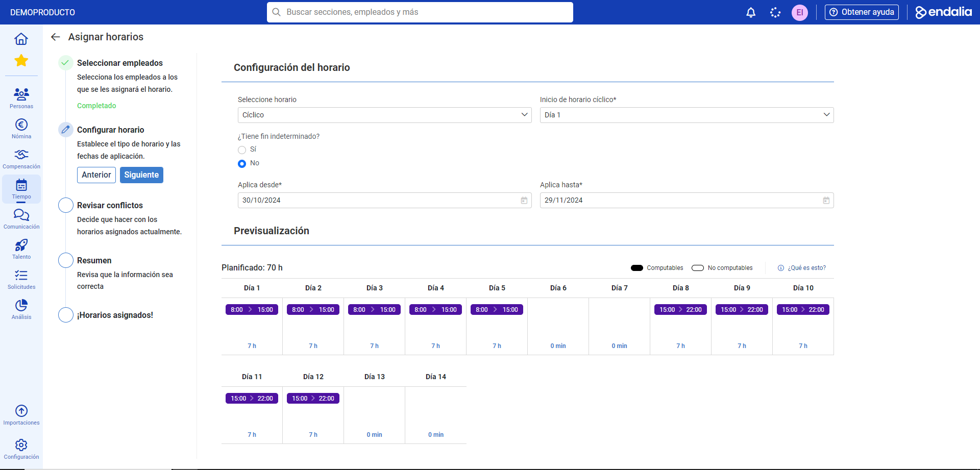Go to Personas section
The width and height of the screenshot is (980, 470).
point(21,98)
